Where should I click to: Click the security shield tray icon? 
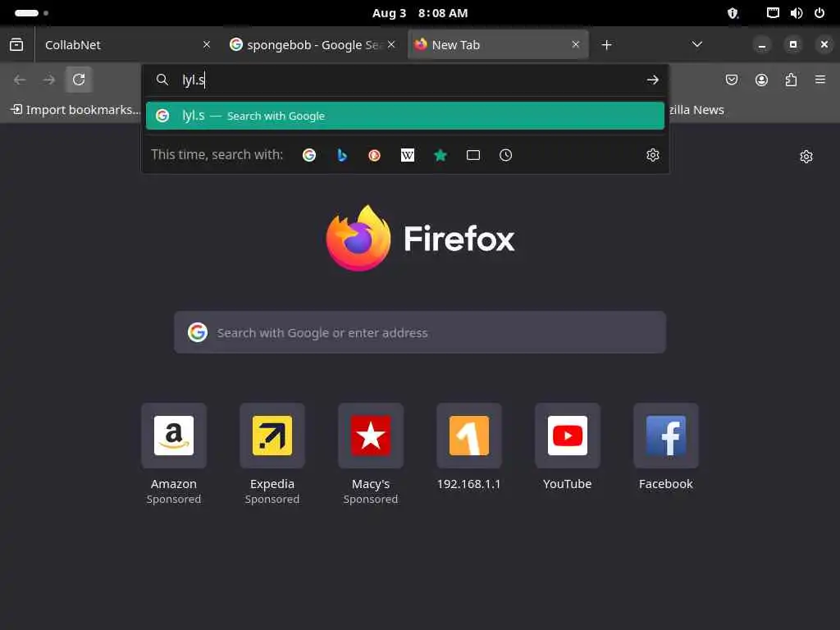pos(733,13)
